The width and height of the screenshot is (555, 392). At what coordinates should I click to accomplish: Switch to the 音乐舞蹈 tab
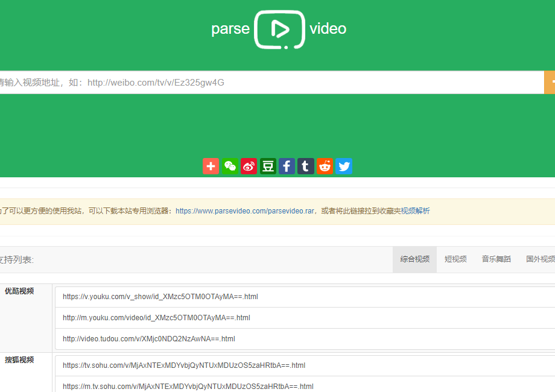click(x=496, y=259)
